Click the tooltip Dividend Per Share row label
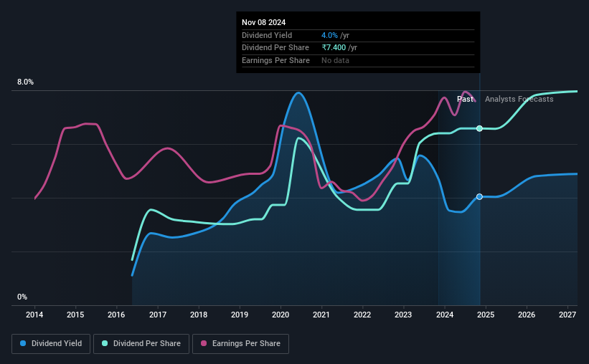Viewport: 589px width, 364px height. [275, 48]
